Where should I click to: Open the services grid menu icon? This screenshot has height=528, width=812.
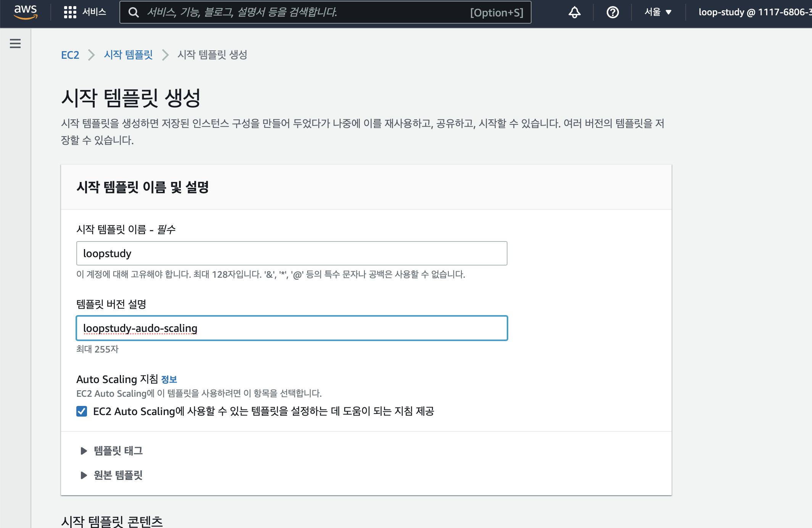coord(70,12)
